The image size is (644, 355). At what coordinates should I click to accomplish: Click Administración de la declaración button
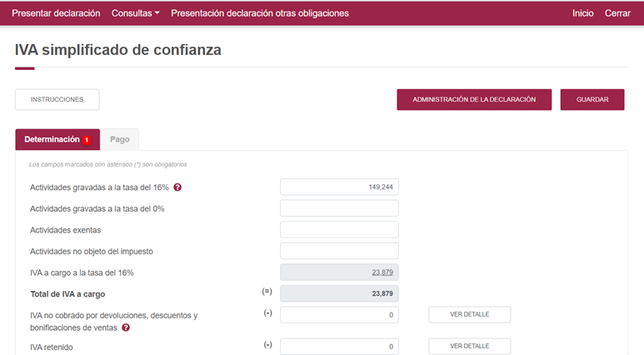coord(474,99)
